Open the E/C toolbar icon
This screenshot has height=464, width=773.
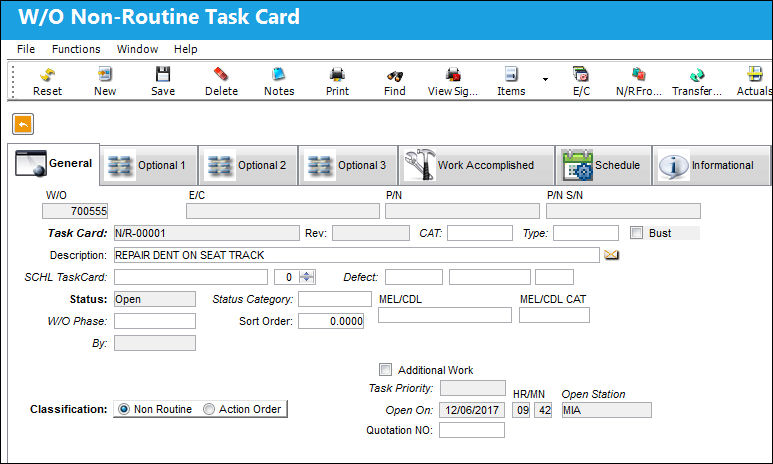(581, 74)
